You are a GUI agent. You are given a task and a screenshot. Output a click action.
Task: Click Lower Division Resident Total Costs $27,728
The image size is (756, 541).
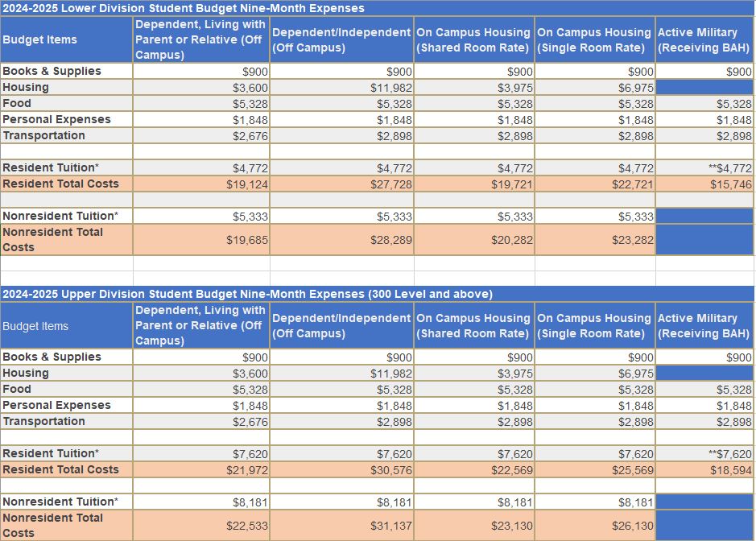click(x=391, y=184)
